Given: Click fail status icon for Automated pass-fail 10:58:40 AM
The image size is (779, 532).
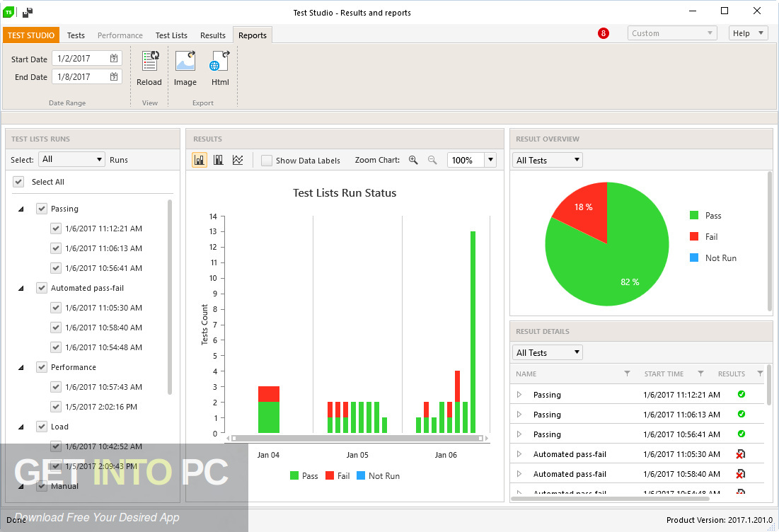Looking at the screenshot, I should pos(740,474).
